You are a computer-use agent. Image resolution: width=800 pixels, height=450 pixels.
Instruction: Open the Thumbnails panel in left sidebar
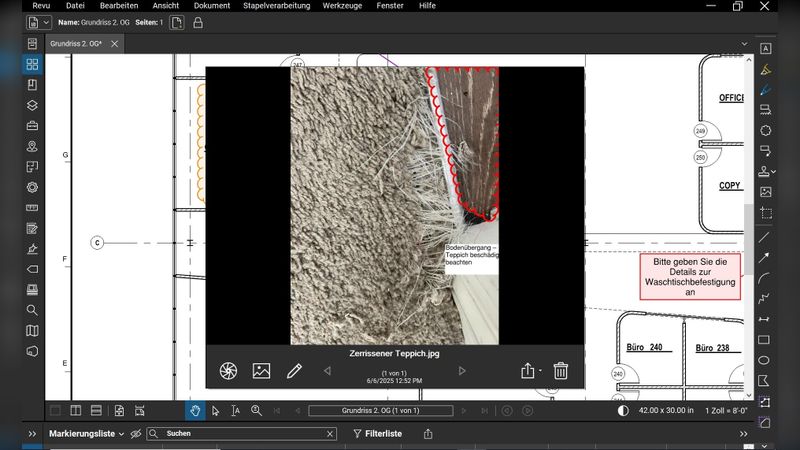(x=32, y=64)
